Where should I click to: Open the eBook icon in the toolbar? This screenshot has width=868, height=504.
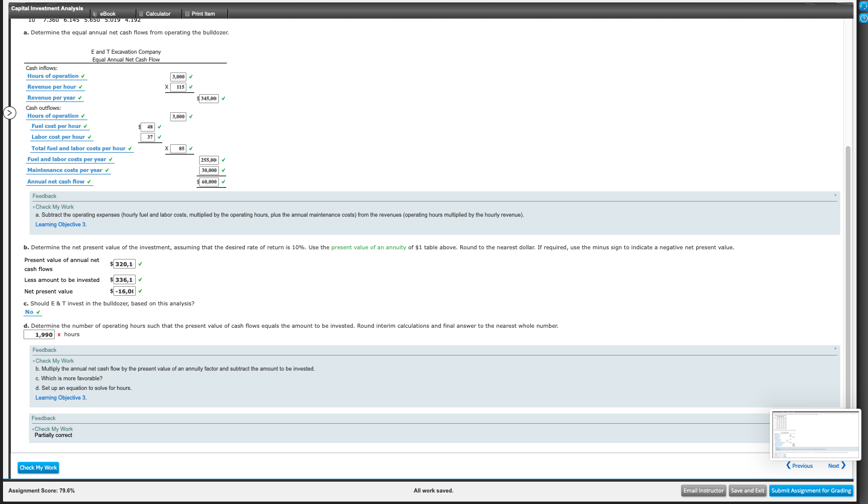tap(106, 13)
